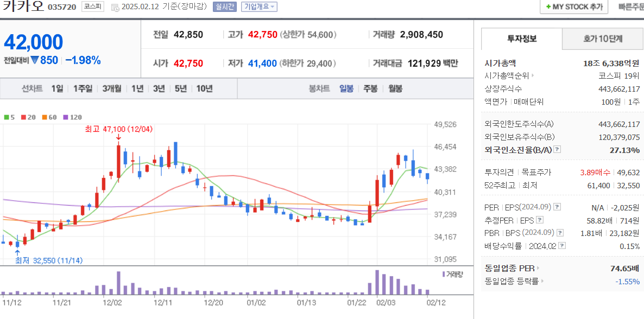
Task: Select the 10년 line chart period
Action: click(x=205, y=88)
